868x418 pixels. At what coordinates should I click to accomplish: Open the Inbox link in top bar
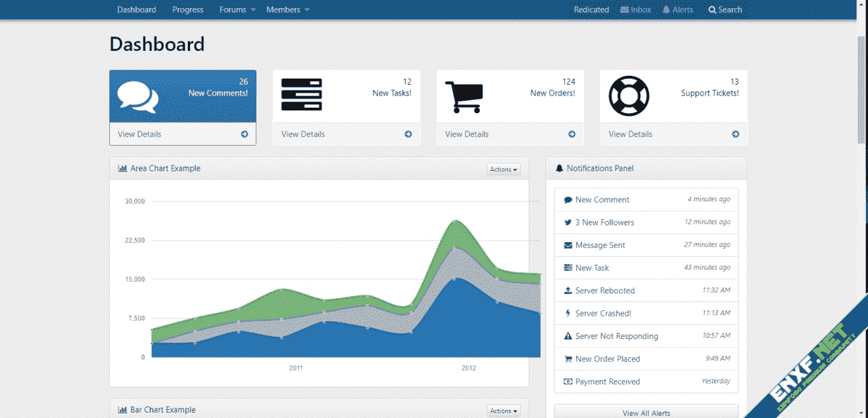point(635,9)
